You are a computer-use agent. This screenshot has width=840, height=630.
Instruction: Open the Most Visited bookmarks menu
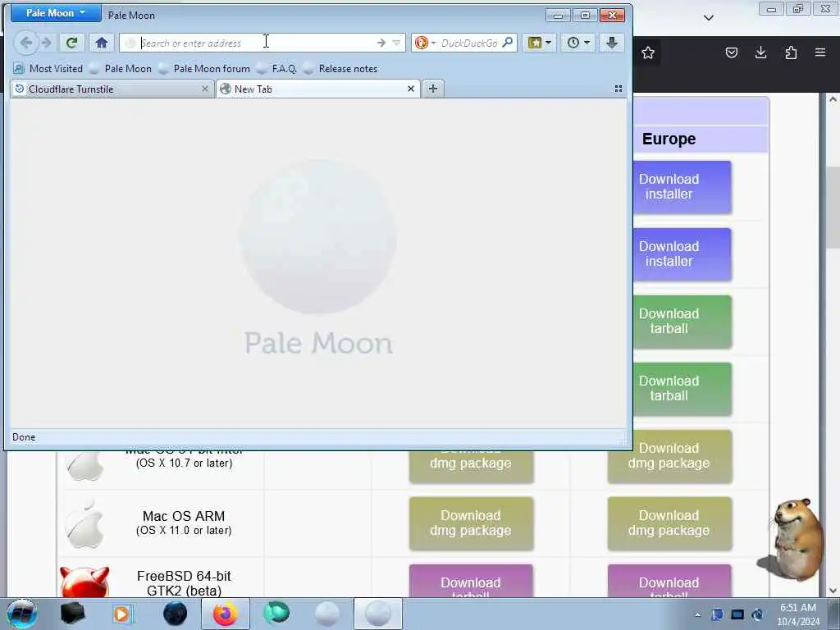click(x=48, y=69)
